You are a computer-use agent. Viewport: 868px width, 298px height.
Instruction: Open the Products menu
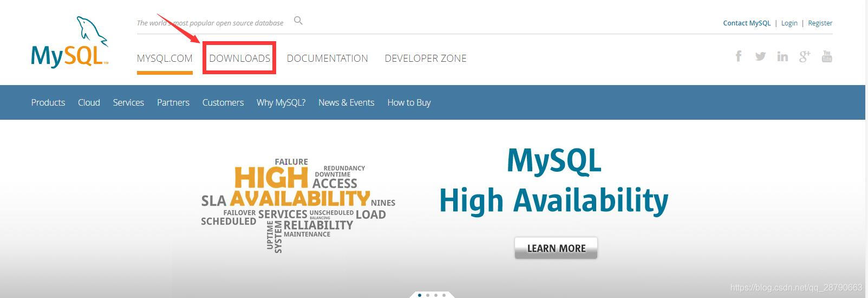pyautogui.click(x=48, y=102)
